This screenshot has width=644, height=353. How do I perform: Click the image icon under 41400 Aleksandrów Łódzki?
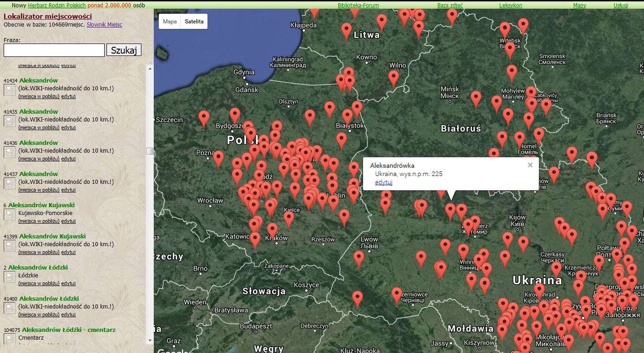pos(10,308)
